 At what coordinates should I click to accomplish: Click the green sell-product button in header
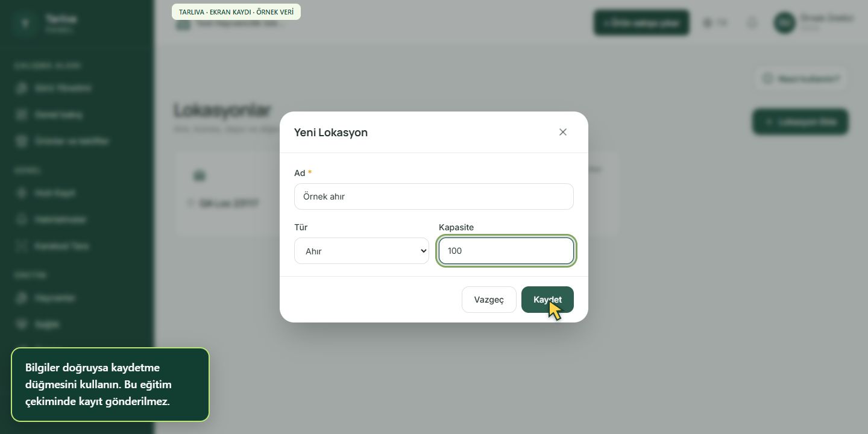tap(641, 23)
